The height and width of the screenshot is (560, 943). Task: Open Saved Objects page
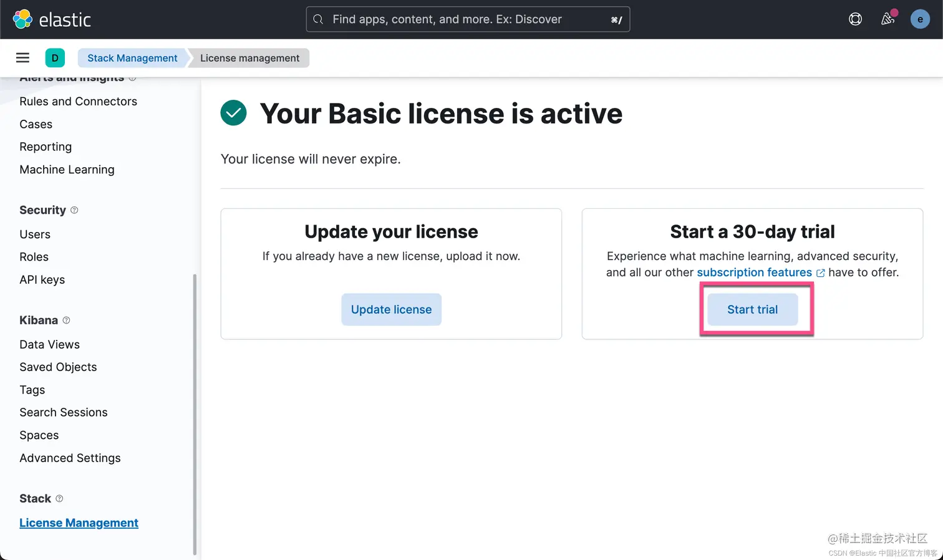58,367
